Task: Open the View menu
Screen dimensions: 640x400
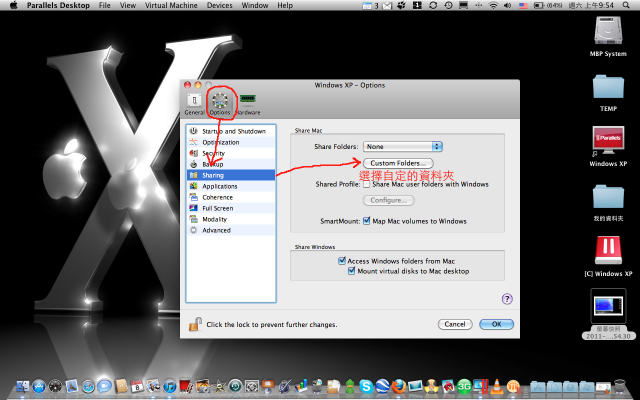Action: [x=128, y=5]
